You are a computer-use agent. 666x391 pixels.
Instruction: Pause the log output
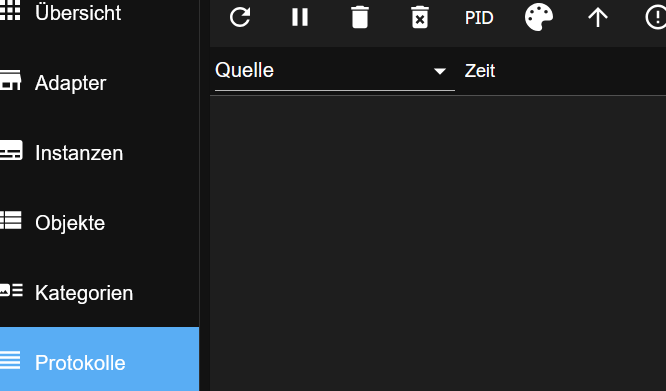tap(300, 17)
